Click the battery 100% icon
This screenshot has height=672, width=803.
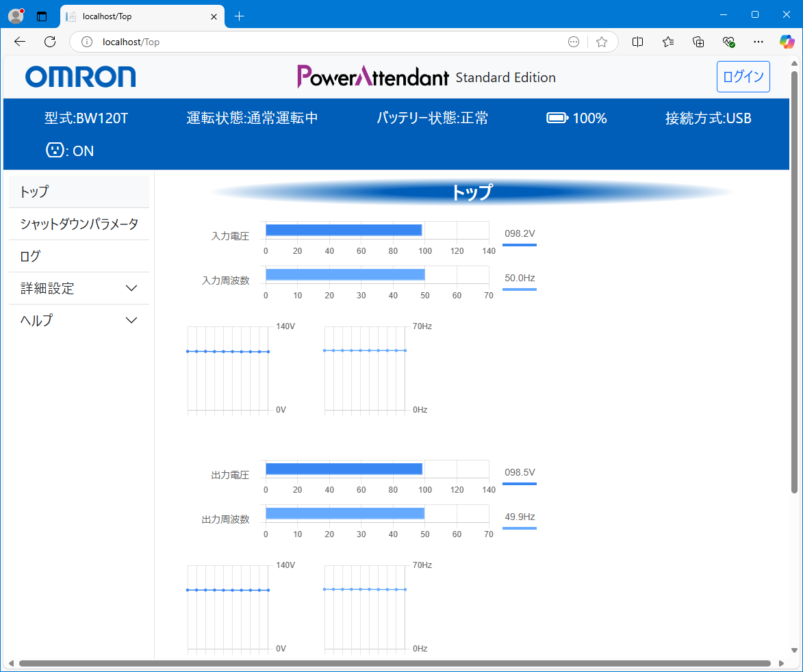click(x=557, y=118)
